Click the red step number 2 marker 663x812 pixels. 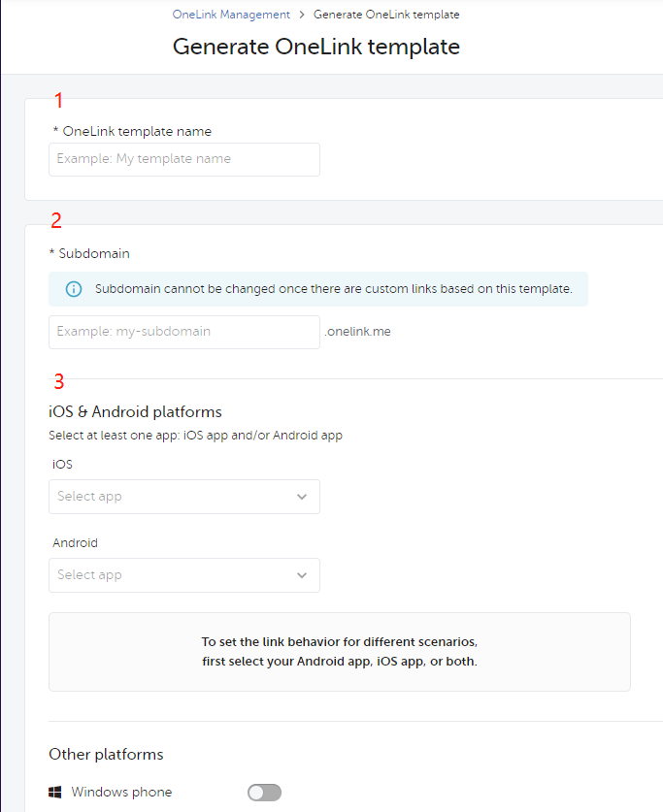pos(56,220)
